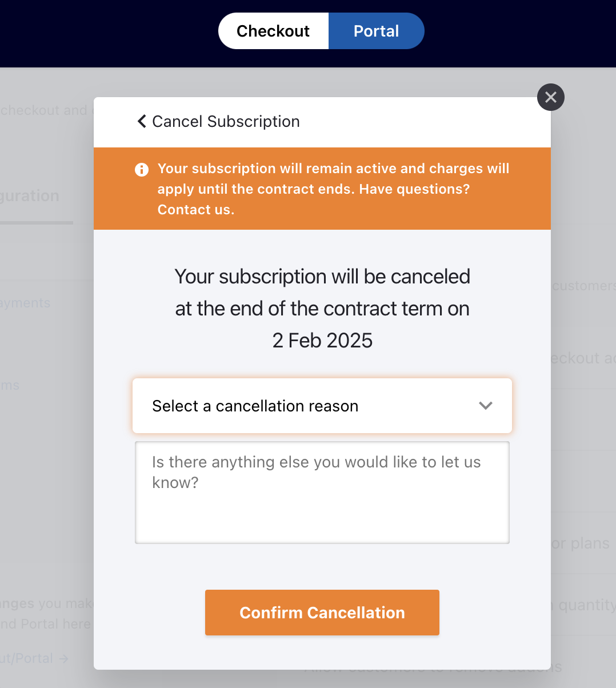Open the cancellation reason dropdown
The height and width of the screenshot is (688, 616).
322,406
